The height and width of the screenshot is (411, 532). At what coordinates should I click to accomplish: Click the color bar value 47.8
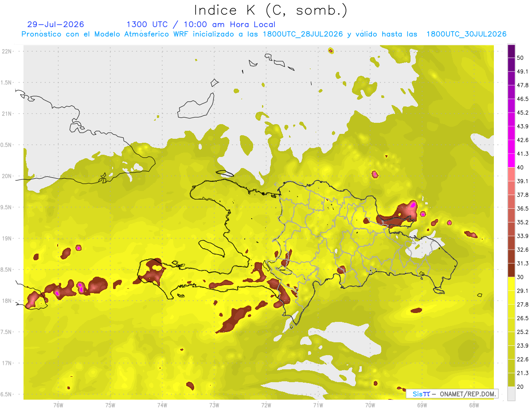click(x=523, y=85)
